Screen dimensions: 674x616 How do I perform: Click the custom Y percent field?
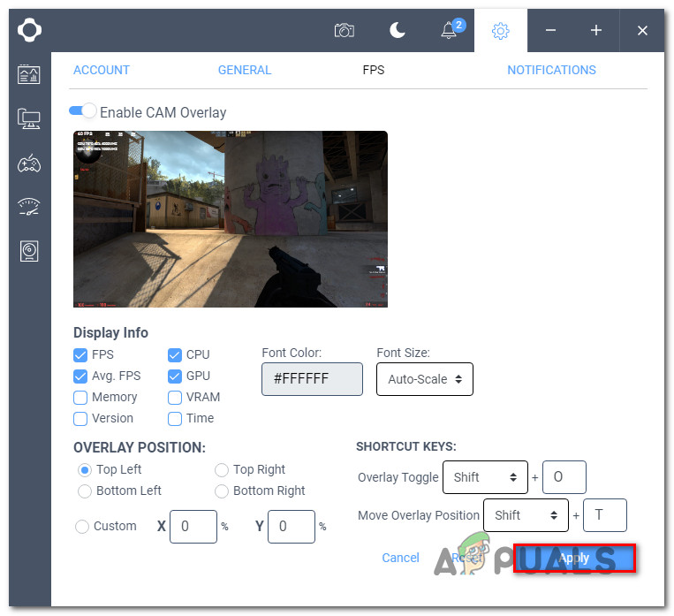tap(292, 527)
